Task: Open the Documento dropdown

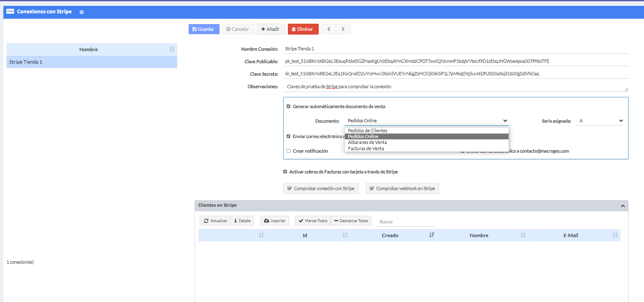Action: tap(427, 121)
